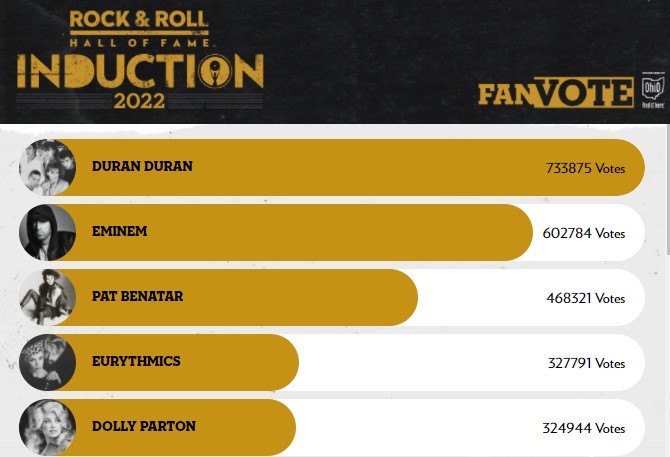Select the EMINEM name label

[120, 231]
